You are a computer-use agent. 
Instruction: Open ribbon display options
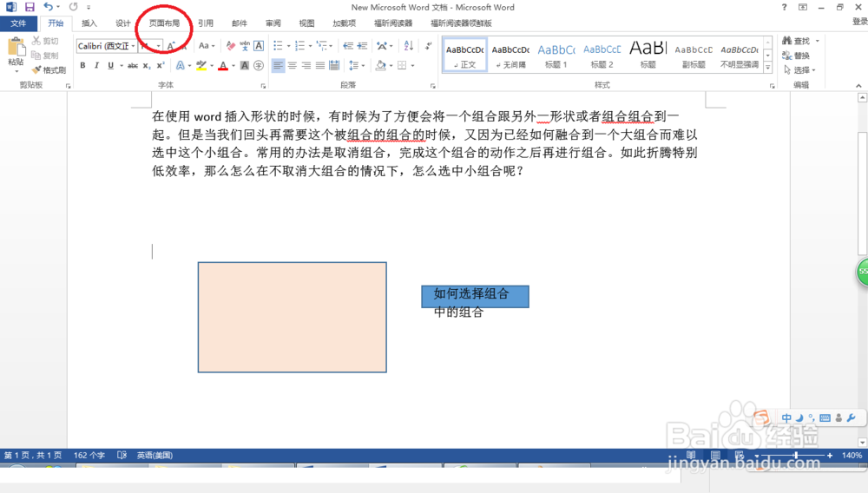pyautogui.click(x=803, y=7)
